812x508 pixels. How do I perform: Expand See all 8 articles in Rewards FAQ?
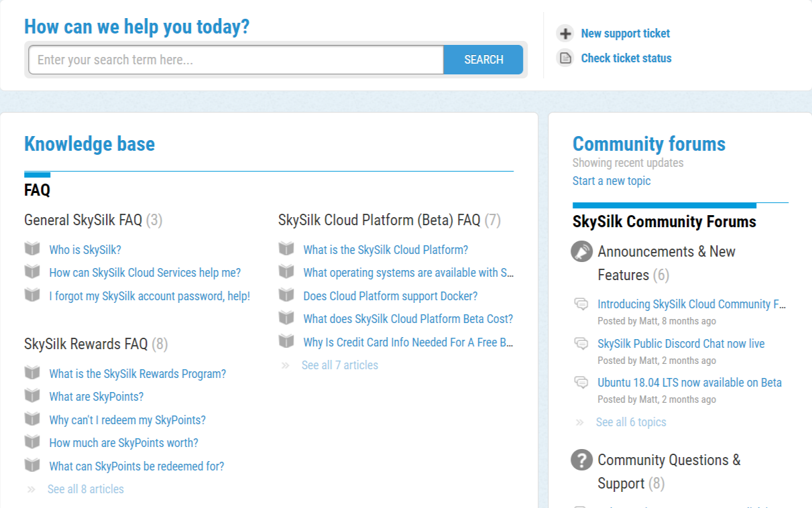coord(85,489)
